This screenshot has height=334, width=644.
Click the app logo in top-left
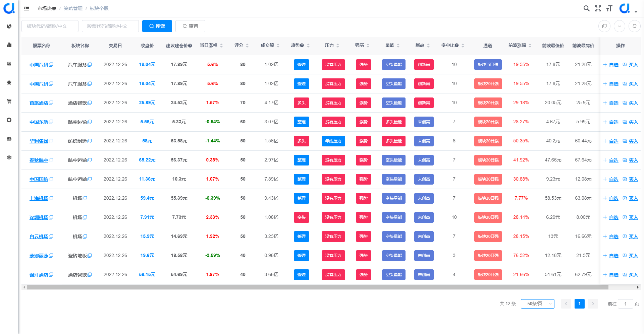point(9,8)
